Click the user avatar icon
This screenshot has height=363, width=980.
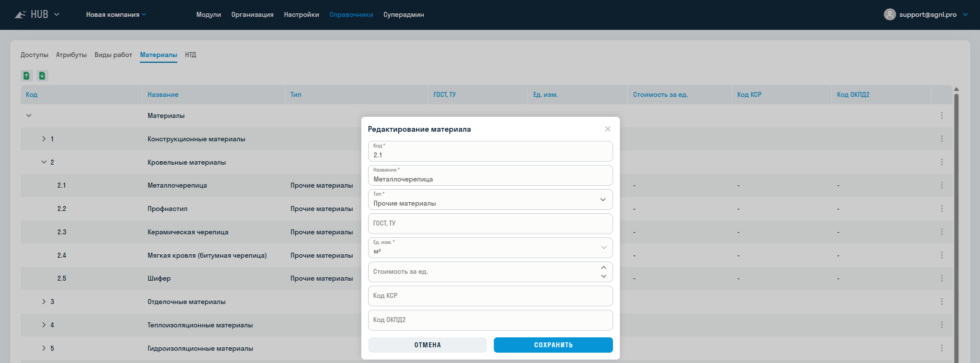click(x=890, y=15)
